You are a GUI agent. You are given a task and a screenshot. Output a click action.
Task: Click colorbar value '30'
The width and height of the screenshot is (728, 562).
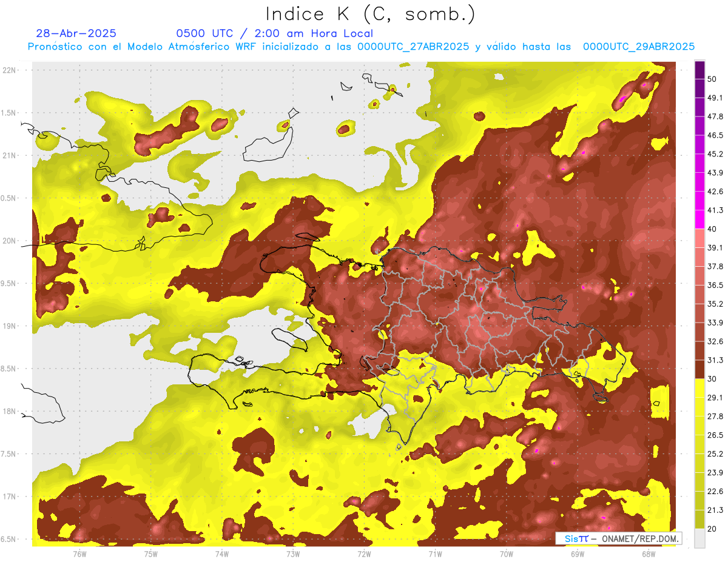click(x=713, y=379)
